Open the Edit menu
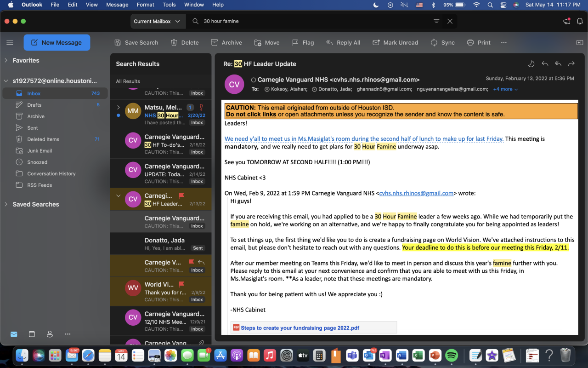 73,5
